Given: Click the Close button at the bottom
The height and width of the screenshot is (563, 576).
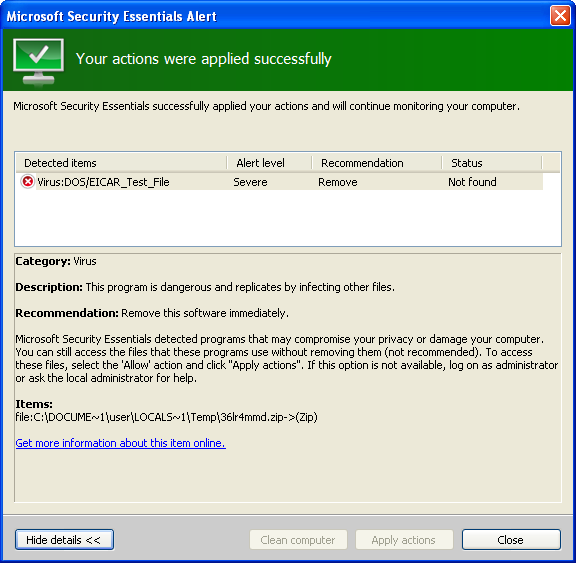Looking at the screenshot, I should (x=511, y=539).
